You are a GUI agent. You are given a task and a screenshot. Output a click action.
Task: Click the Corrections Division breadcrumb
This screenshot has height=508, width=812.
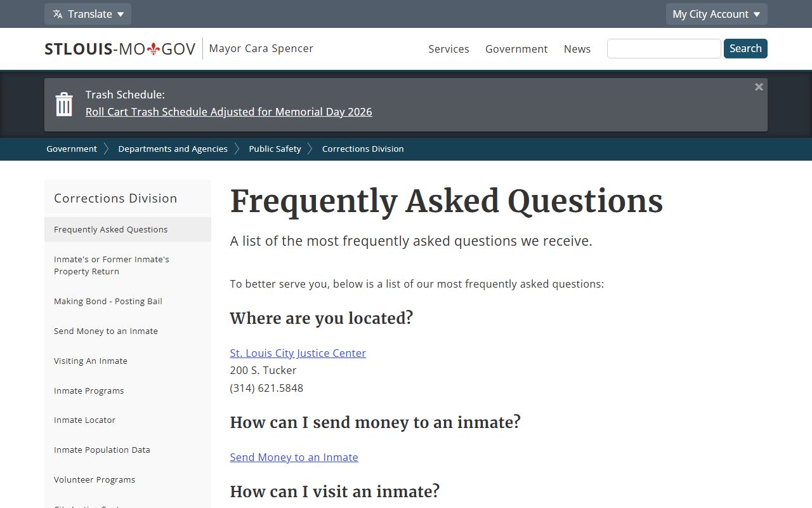(363, 149)
